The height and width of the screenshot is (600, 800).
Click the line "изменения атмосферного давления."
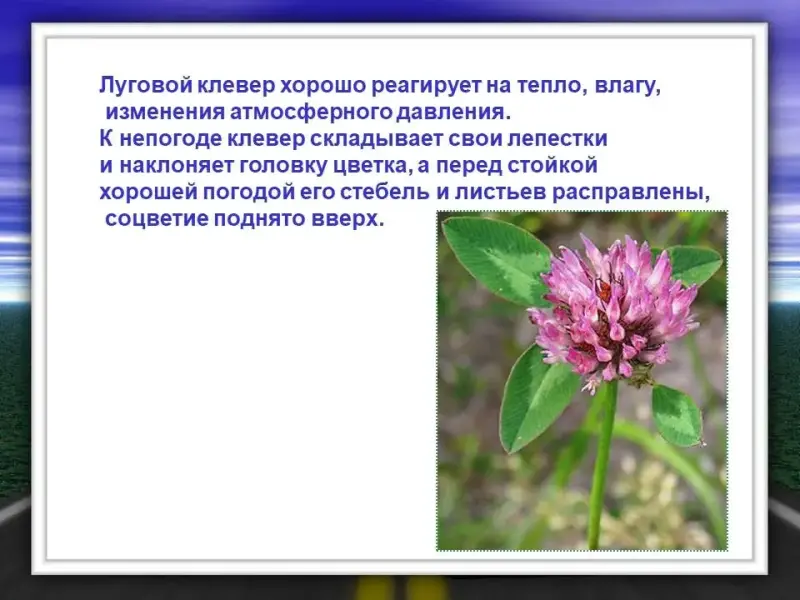308,112
